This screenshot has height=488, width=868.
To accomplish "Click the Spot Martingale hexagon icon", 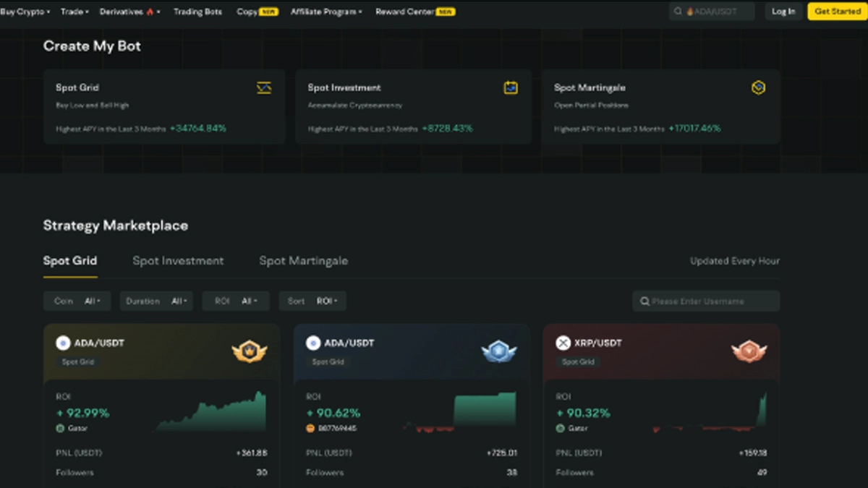I will click(x=758, y=87).
